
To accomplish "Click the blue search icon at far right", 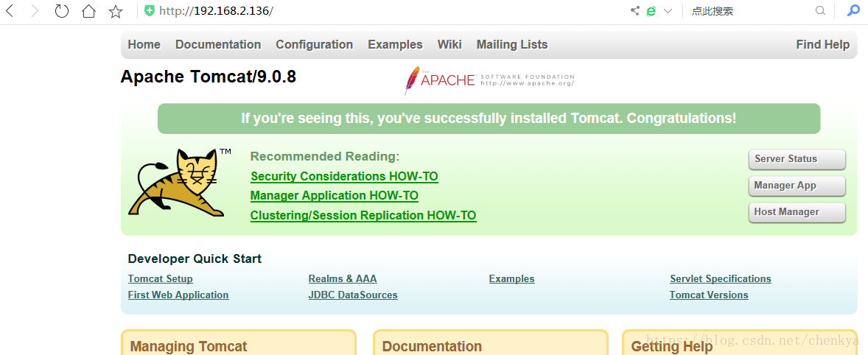I will coord(854,10).
